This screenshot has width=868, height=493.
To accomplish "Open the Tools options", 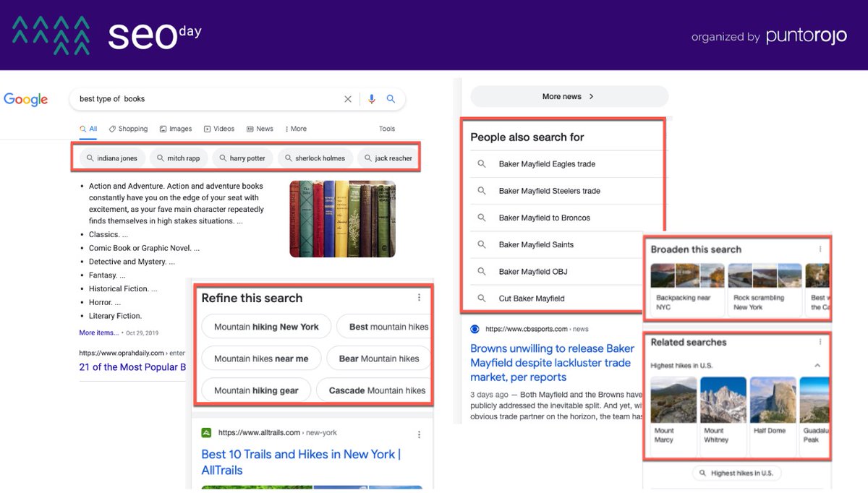I will point(387,128).
